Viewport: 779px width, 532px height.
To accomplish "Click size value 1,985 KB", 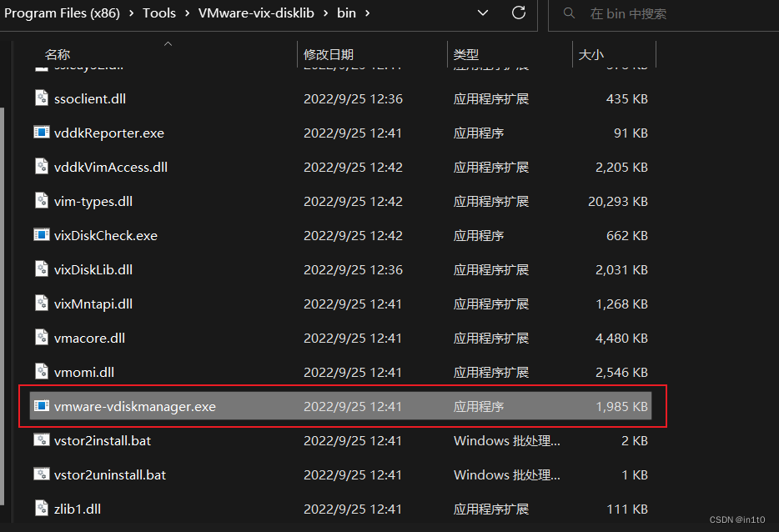I will [621, 407].
